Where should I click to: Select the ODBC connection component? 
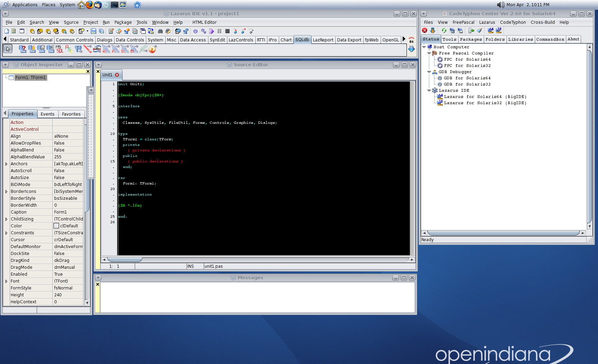point(97,49)
